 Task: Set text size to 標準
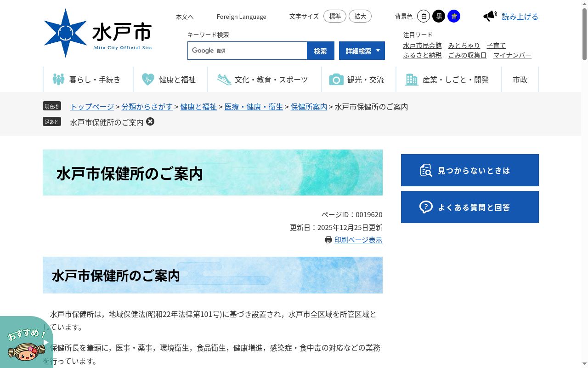335,16
